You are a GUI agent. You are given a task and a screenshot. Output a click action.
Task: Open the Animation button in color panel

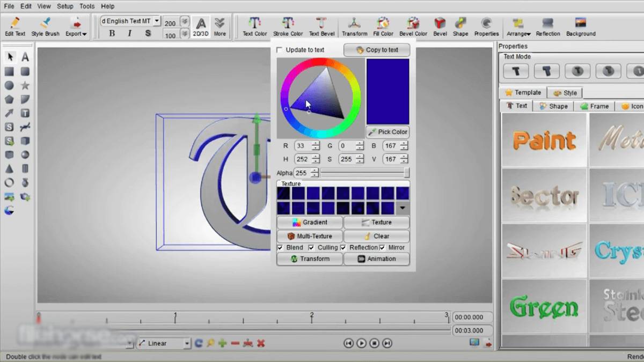coord(377,258)
